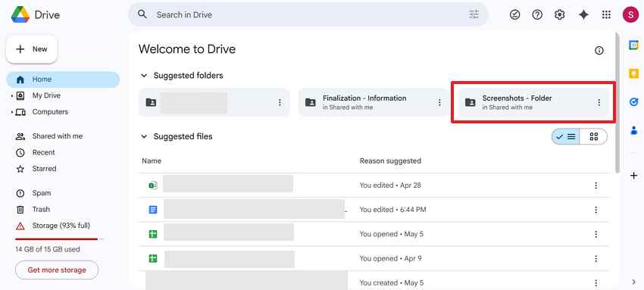
Task: Collapse the Suggested folders section
Action: click(x=144, y=76)
